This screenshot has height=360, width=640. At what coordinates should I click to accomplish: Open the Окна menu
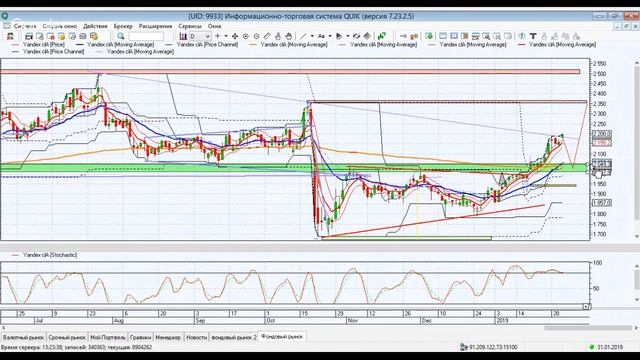[214, 26]
